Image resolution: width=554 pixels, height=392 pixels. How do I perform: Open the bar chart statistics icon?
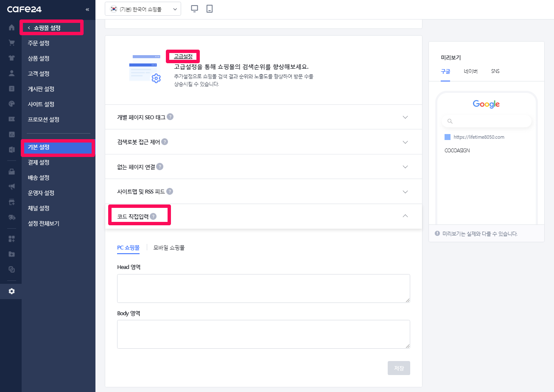[11, 134]
